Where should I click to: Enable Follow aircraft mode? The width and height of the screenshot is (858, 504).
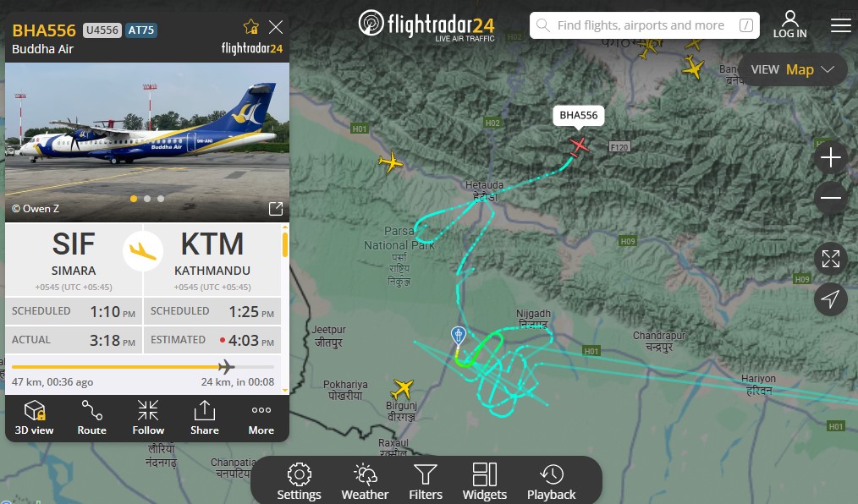148,418
